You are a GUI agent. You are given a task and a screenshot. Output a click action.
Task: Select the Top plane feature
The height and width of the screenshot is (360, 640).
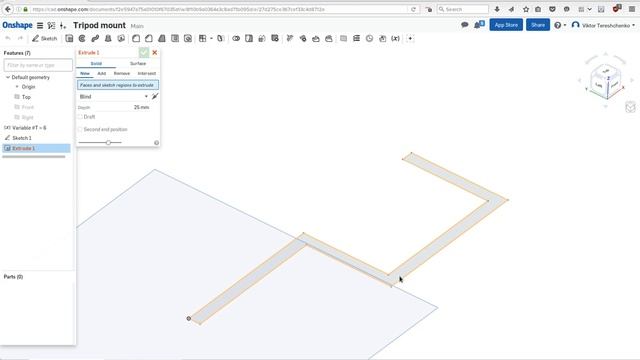click(x=26, y=97)
